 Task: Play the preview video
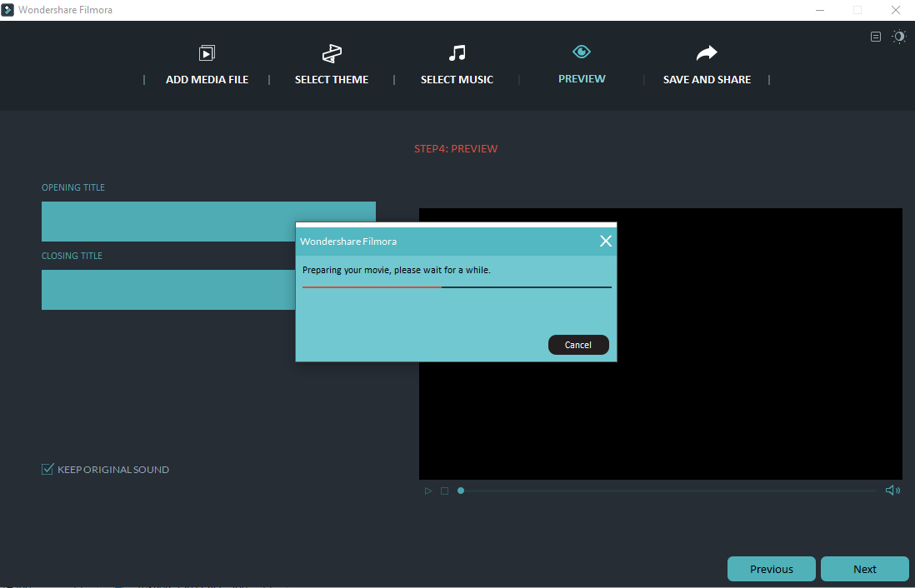(428, 491)
